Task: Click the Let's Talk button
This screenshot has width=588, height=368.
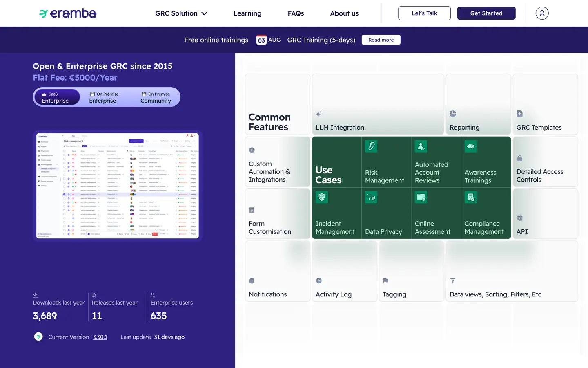Action: [424, 13]
